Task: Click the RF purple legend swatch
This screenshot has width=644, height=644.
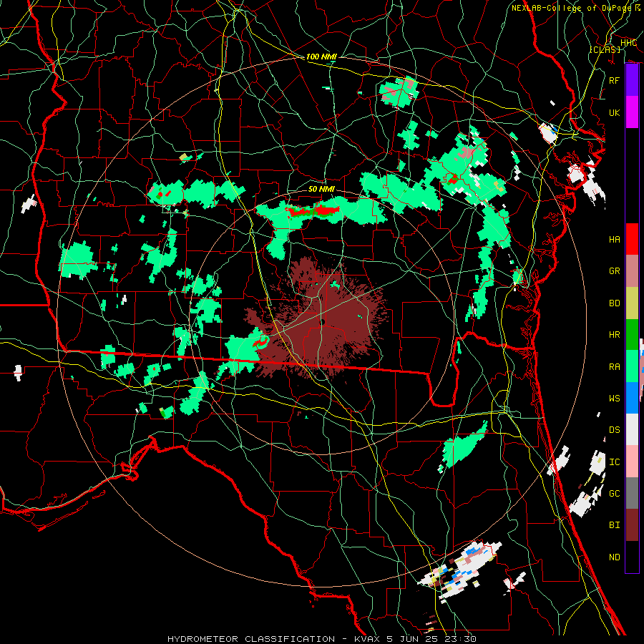Action: tap(632, 80)
